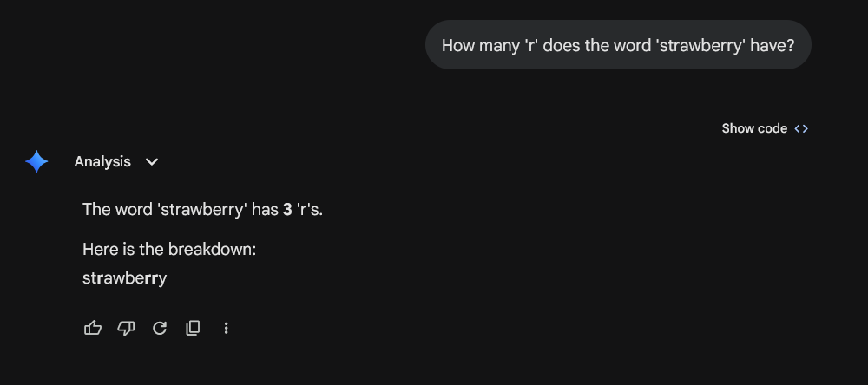Open the three-dot more options menu
The width and height of the screenshot is (868, 385).
pyautogui.click(x=226, y=328)
